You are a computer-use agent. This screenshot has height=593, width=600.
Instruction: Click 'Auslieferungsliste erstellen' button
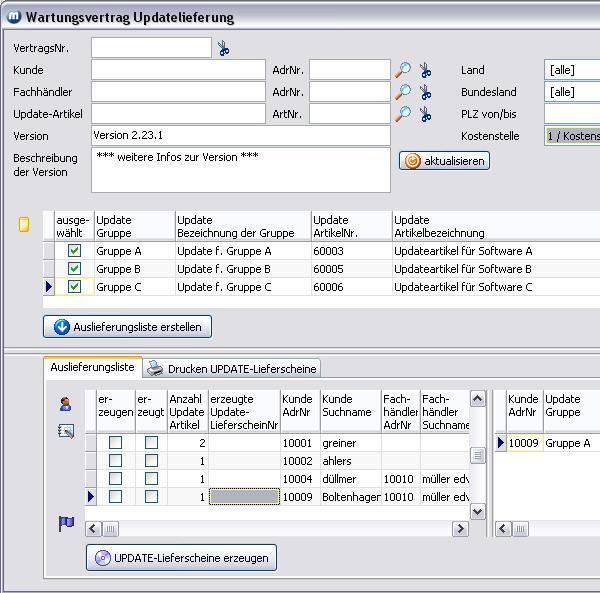(127, 327)
